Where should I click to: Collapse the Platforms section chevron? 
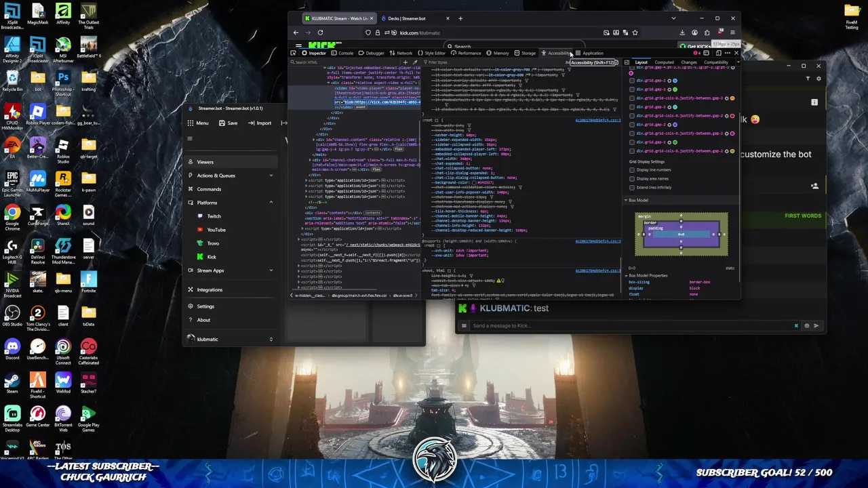tap(271, 203)
